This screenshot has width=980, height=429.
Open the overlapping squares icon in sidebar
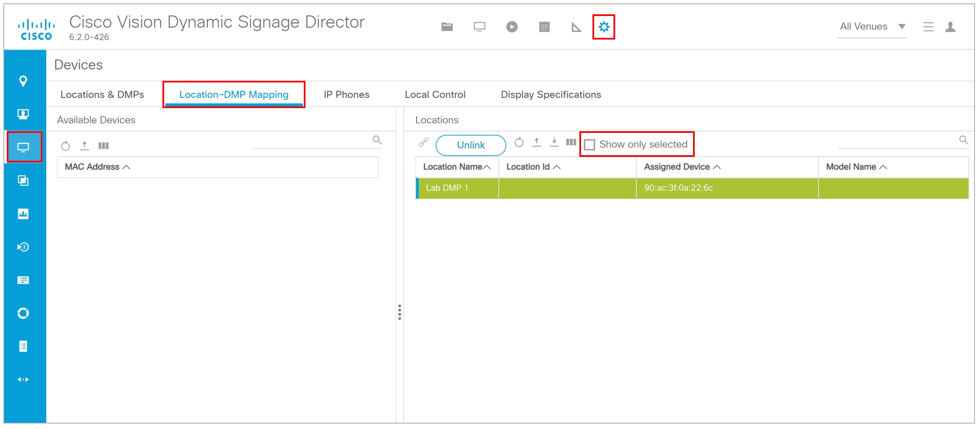23,180
